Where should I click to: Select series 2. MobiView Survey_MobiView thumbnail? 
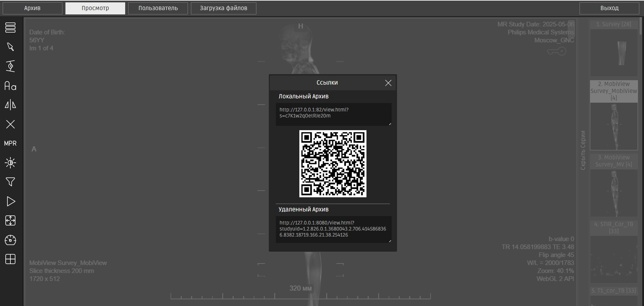(614, 126)
